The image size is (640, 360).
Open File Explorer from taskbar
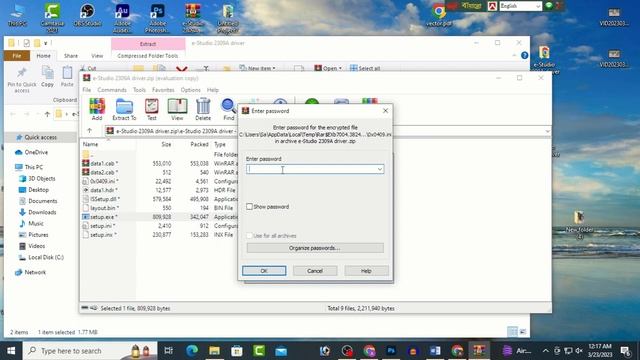coord(214,351)
